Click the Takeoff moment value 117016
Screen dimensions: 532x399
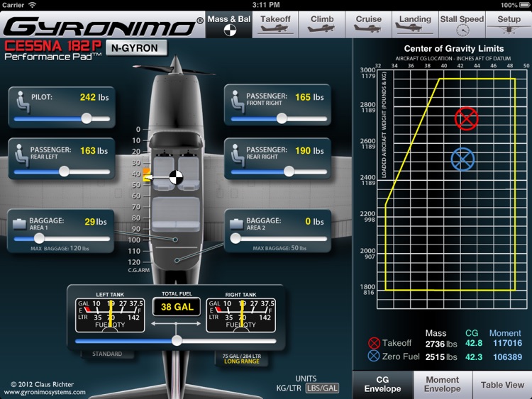(508, 343)
